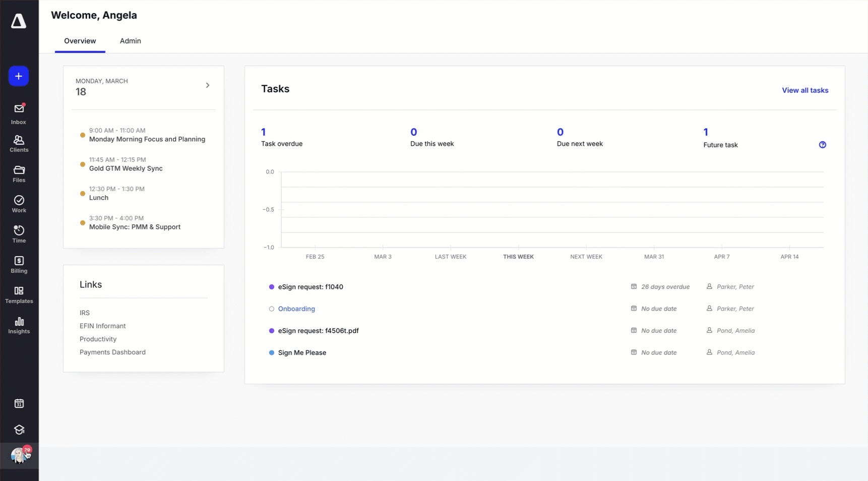Click the View all tasks link

click(804, 90)
